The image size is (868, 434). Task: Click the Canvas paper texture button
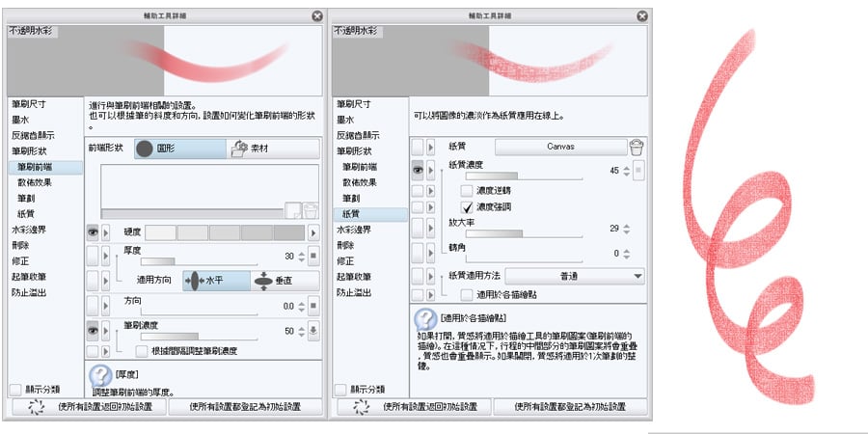pos(559,147)
